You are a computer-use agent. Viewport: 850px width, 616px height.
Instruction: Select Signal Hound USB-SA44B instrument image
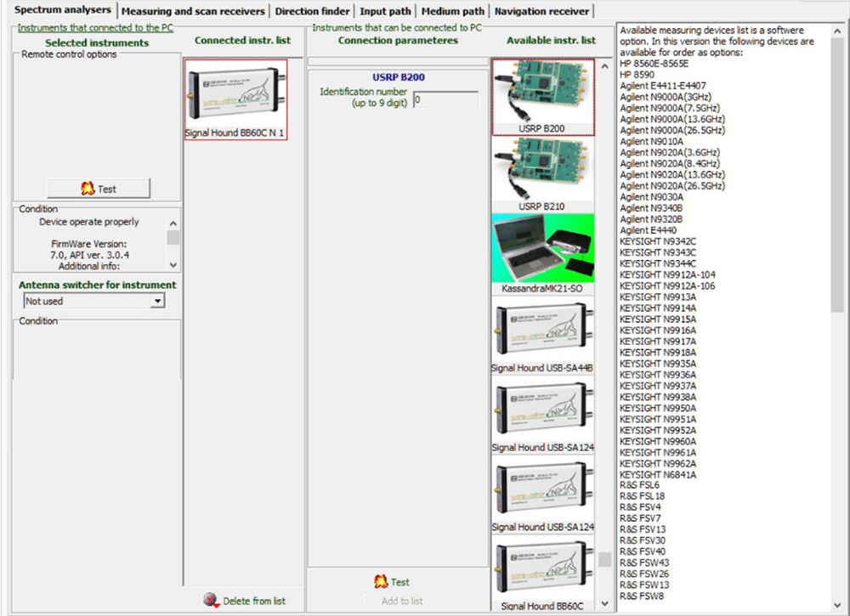click(542, 332)
